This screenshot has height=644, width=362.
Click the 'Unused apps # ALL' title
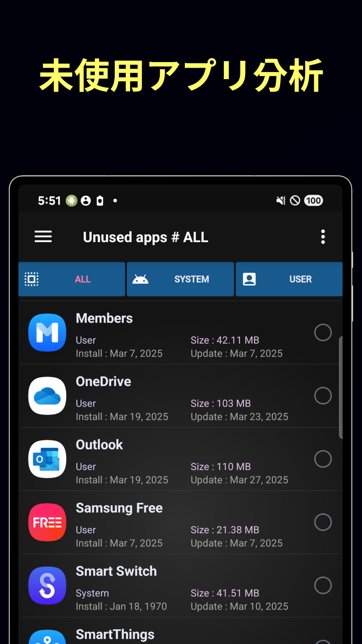145,237
